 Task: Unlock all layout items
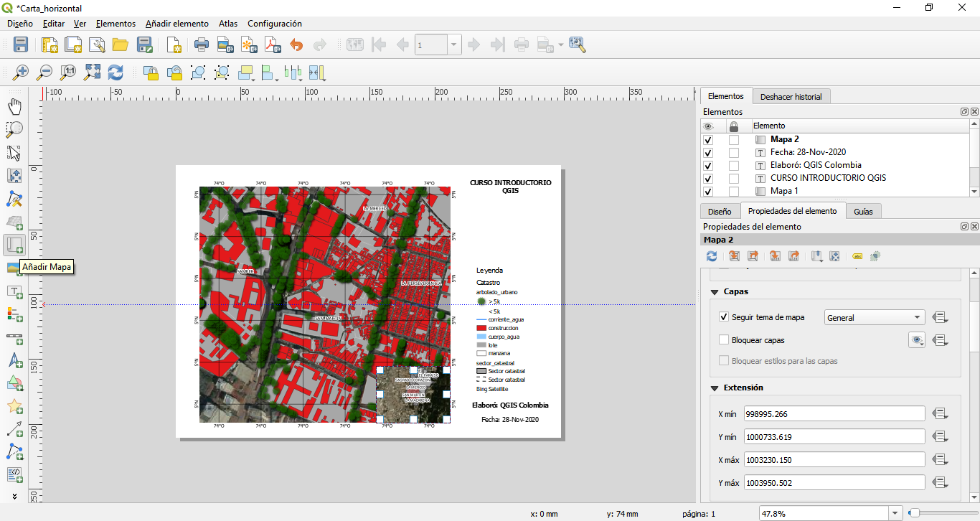pos(174,72)
